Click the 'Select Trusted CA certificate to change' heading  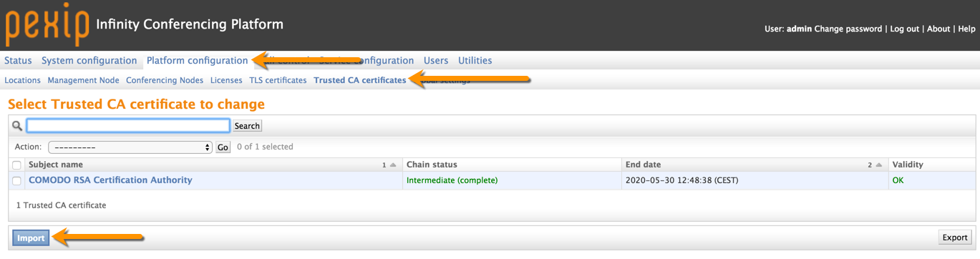tap(136, 104)
